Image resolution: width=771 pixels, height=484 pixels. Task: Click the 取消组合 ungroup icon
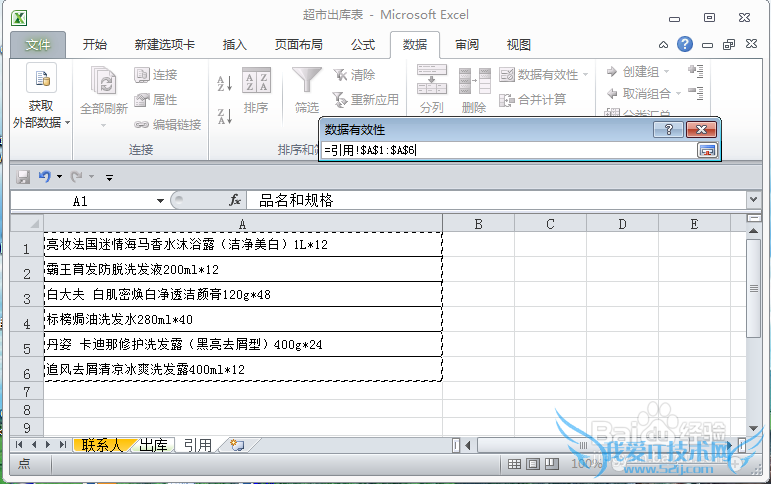pyautogui.click(x=612, y=93)
